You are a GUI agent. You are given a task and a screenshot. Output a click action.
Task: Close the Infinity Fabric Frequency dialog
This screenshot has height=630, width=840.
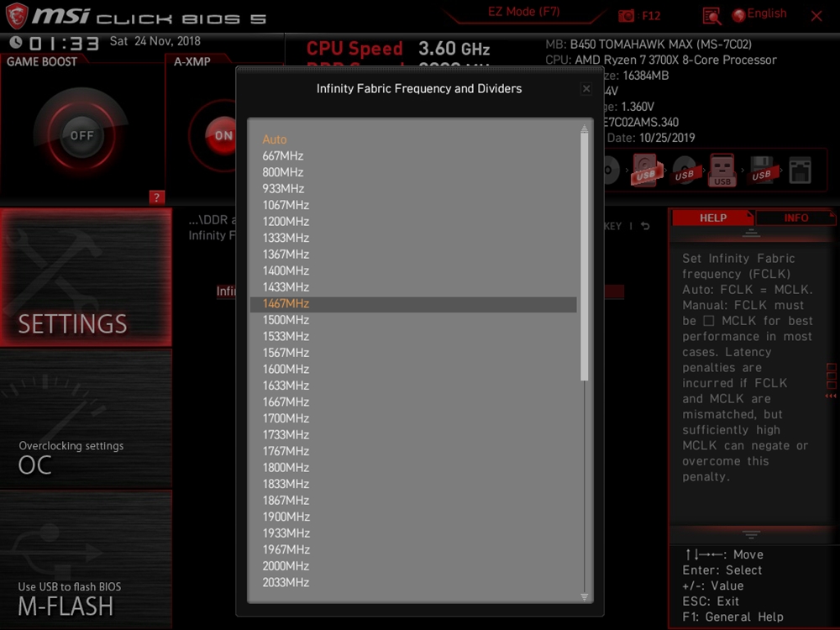tap(586, 88)
